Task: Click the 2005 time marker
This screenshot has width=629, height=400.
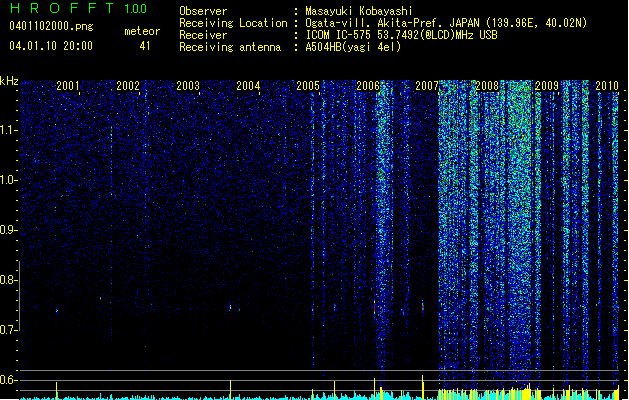Action: click(308, 85)
